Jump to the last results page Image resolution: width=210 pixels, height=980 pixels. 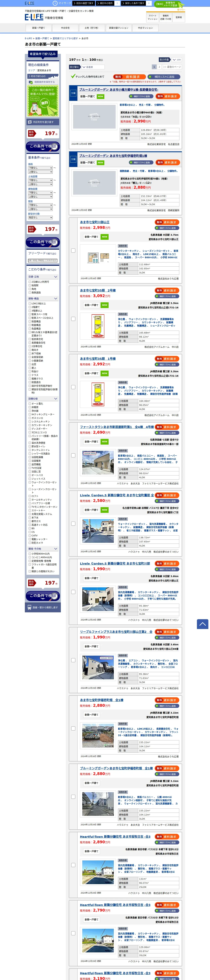tap(172, 67)
